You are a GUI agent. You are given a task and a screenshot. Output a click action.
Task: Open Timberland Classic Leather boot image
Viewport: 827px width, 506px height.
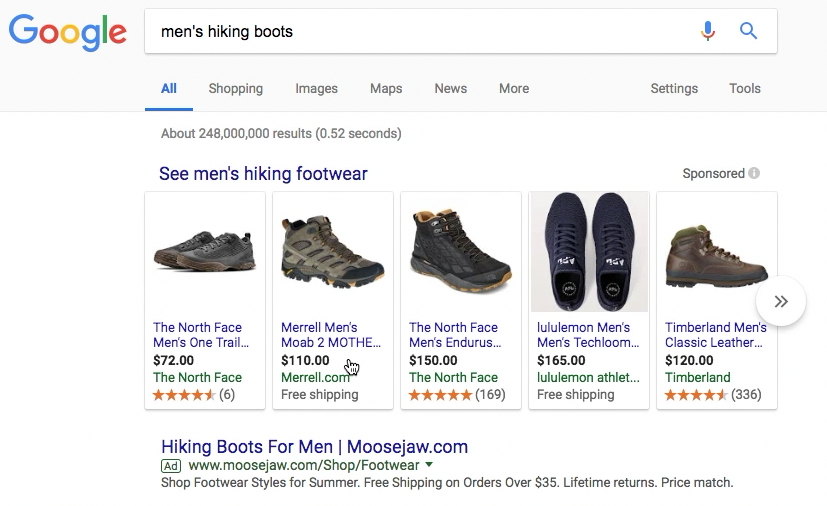(x=717, y=256)
